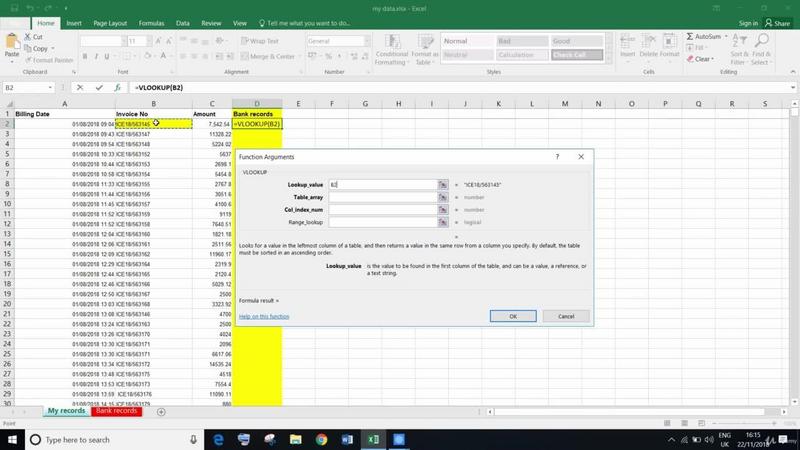Open Format as Table gallery
800x450 pixels.
tap(424, 50)
